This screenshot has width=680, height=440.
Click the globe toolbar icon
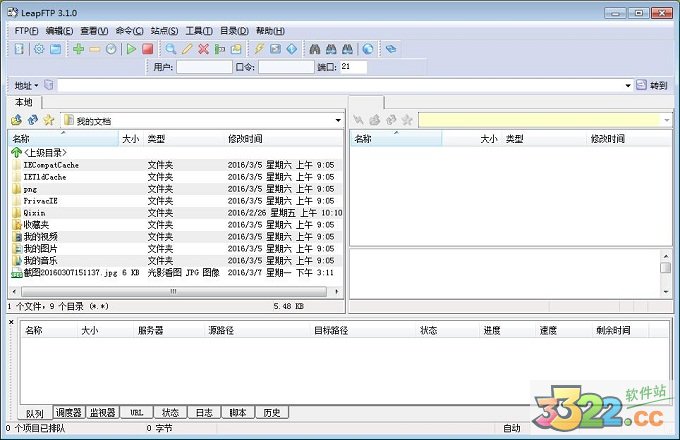(x=368, y=49)
